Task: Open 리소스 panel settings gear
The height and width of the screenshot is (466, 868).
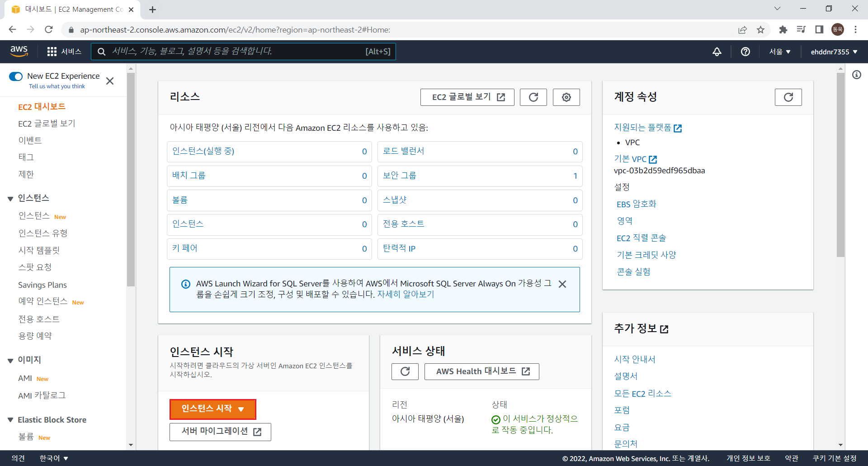Action: click(x=566, y=97)
